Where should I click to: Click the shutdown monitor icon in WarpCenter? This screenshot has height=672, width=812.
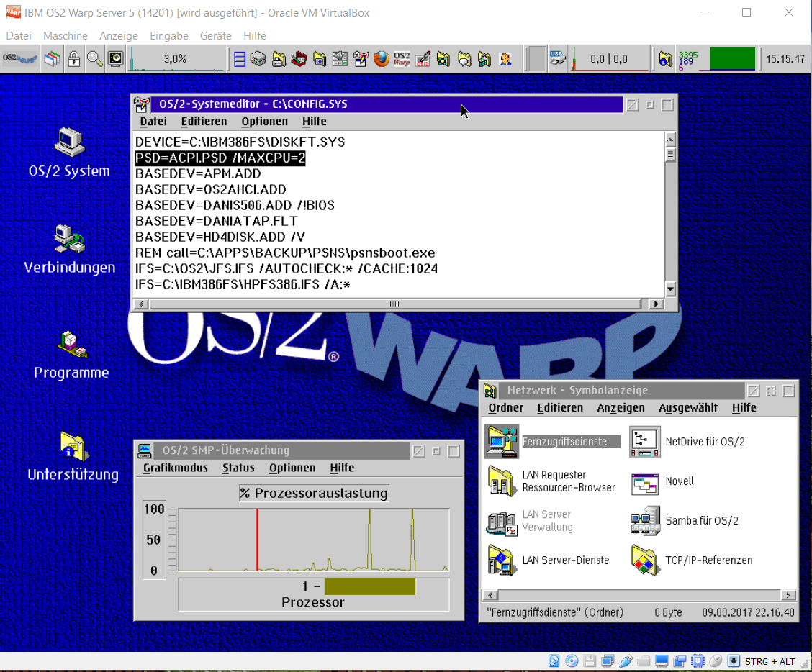(115, 58)
